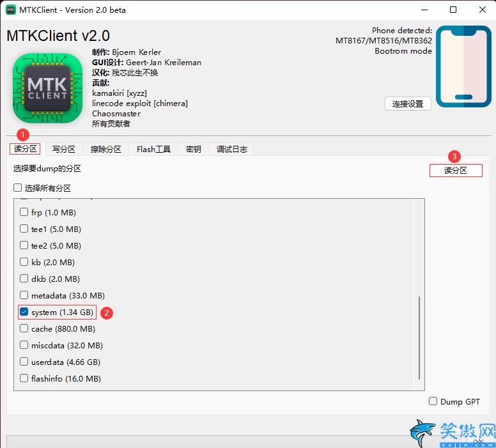Switch to the 写分区 tab
Viewport: 496px width, 448px height.
tap(63, 149)
